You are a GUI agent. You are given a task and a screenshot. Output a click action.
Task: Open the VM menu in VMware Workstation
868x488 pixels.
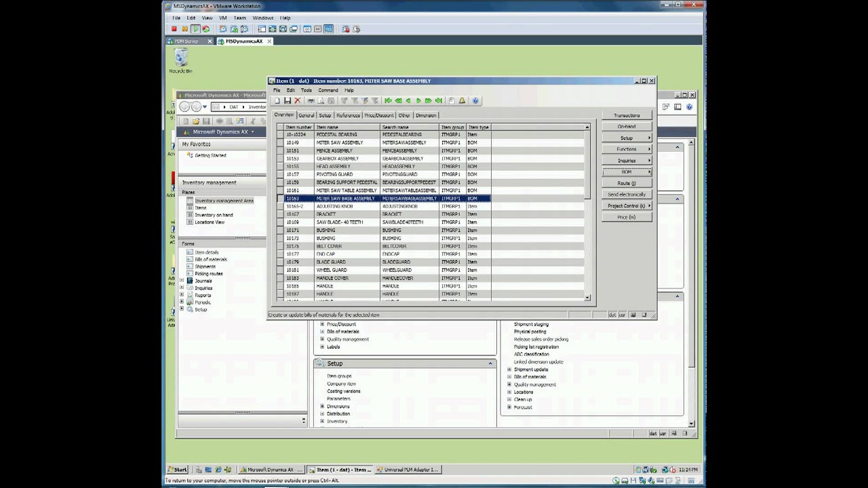[x=222, y=18]
